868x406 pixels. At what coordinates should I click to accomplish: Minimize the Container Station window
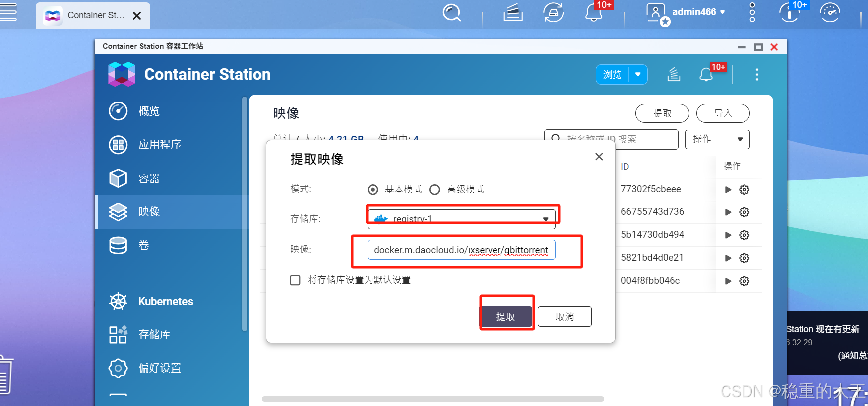742,47
